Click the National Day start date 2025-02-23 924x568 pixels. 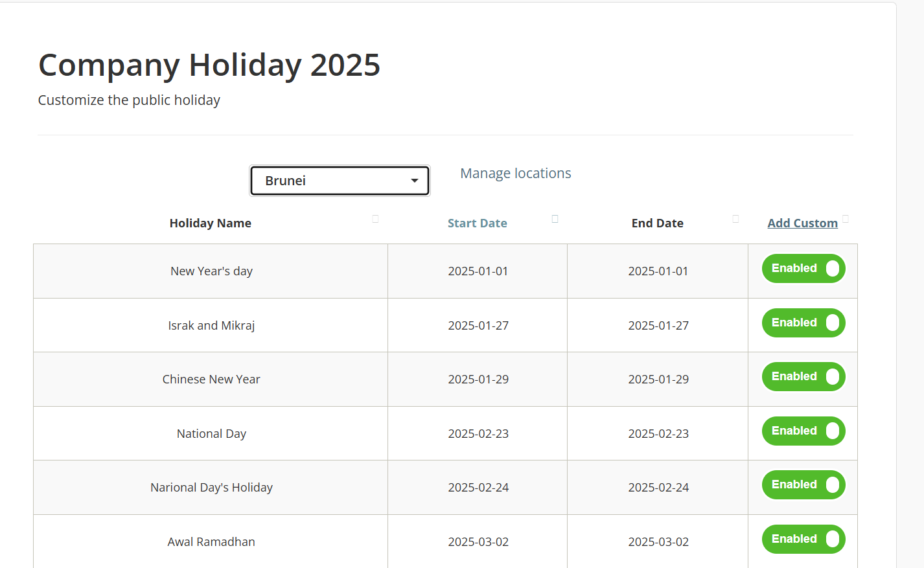coord(478,434)
